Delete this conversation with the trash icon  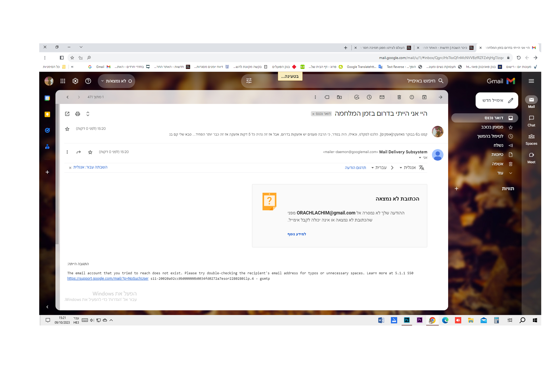399,97
